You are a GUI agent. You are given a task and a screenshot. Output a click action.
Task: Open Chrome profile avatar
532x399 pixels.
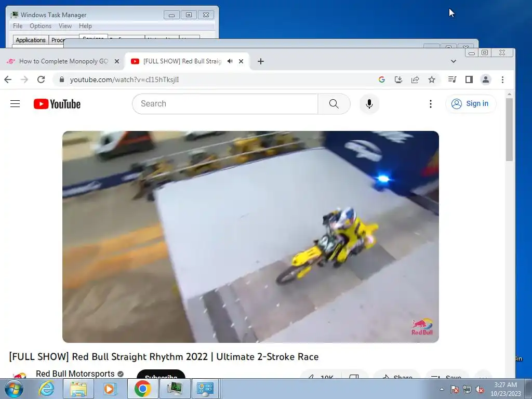pyautogui.click(x=486, y=79)
